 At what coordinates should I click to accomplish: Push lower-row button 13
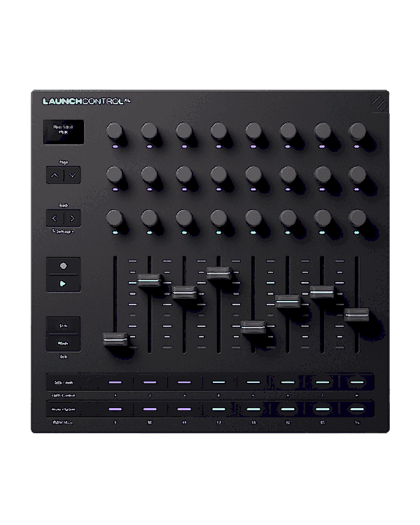[x=253, y=409]
